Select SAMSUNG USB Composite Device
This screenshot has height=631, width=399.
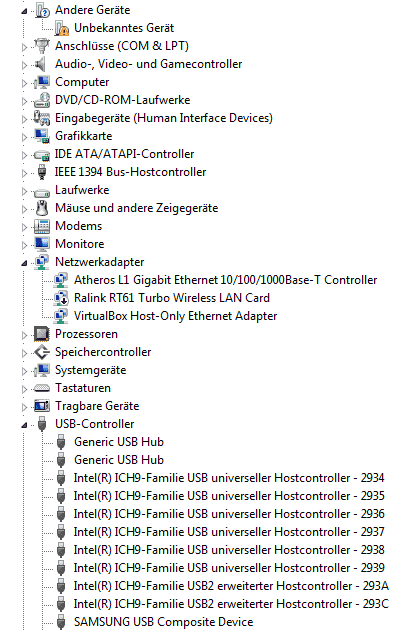click(163, 622)
